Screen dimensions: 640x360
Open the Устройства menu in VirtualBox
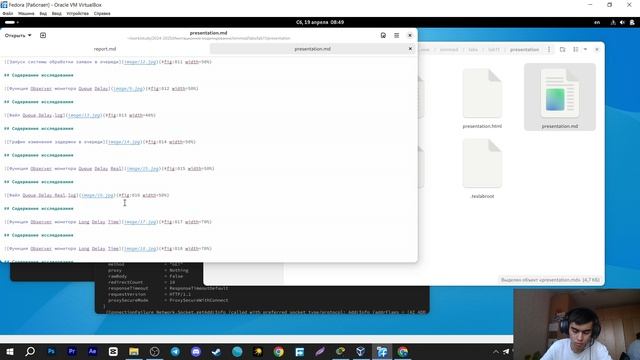(78, 13)
